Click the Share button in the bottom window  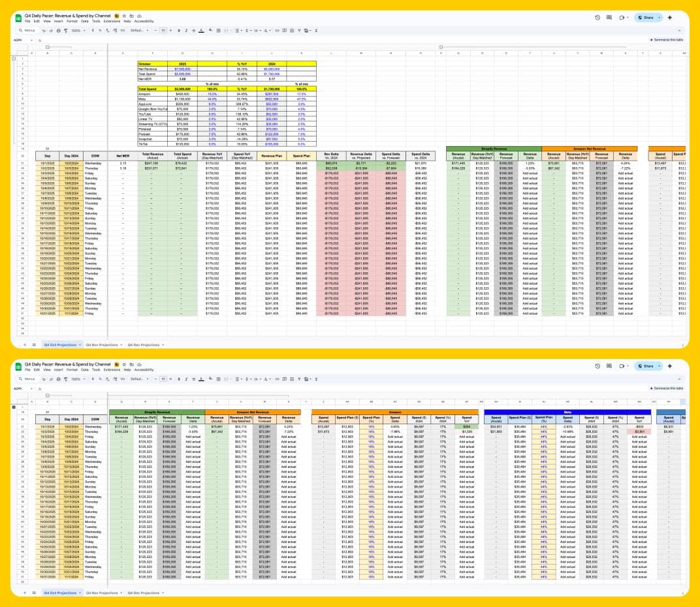(646, 367)
